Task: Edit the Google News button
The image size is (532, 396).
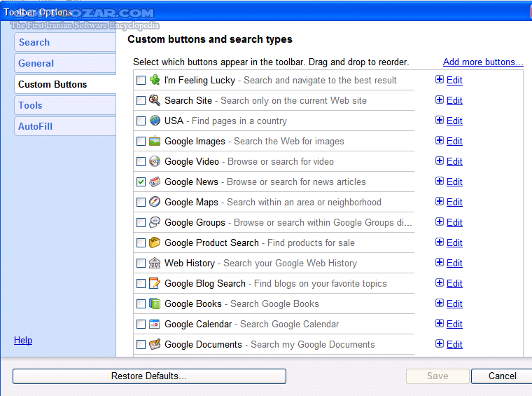Action: click(x=454, y=182)
